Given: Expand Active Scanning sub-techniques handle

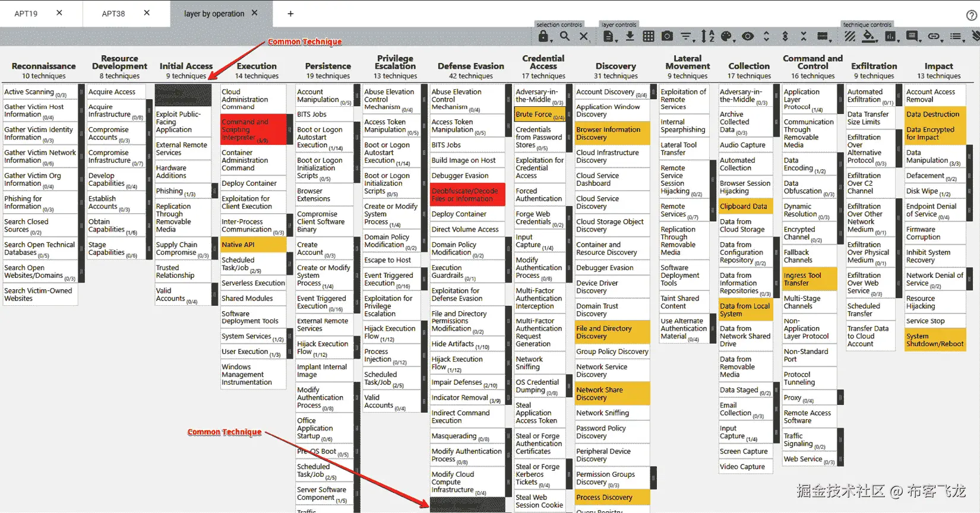Looking at the screenshot, I should click(81, 92).
